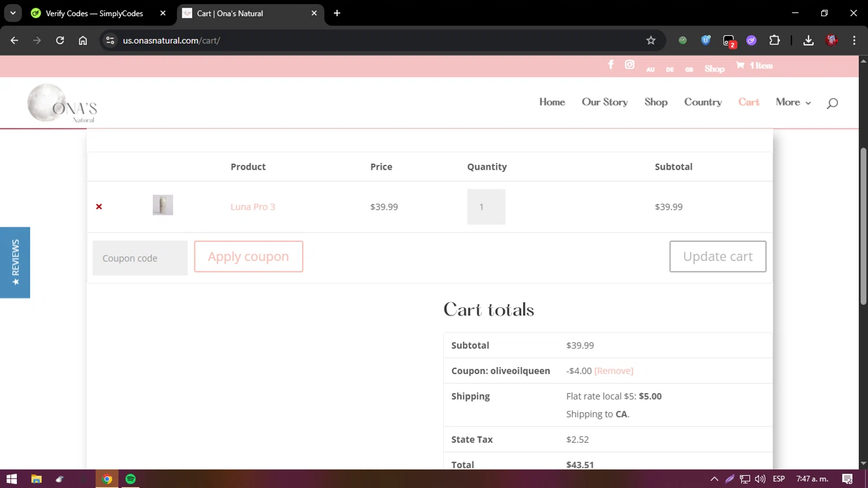Open the 1 Item cart icon
This screenshot has height=488, width=868.
pyautogui.click(x=754, y=65)
